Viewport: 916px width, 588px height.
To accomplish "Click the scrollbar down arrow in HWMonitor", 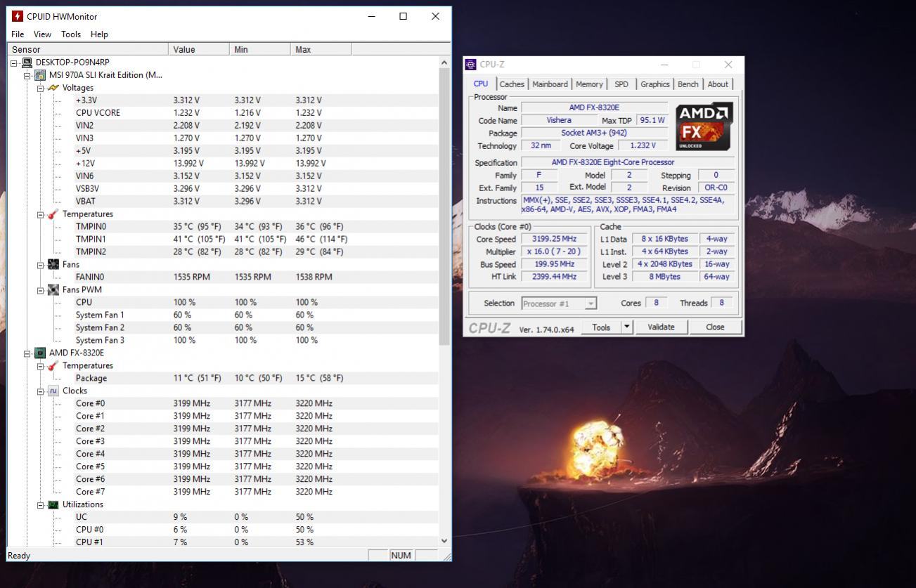I will tap(444, 541).
